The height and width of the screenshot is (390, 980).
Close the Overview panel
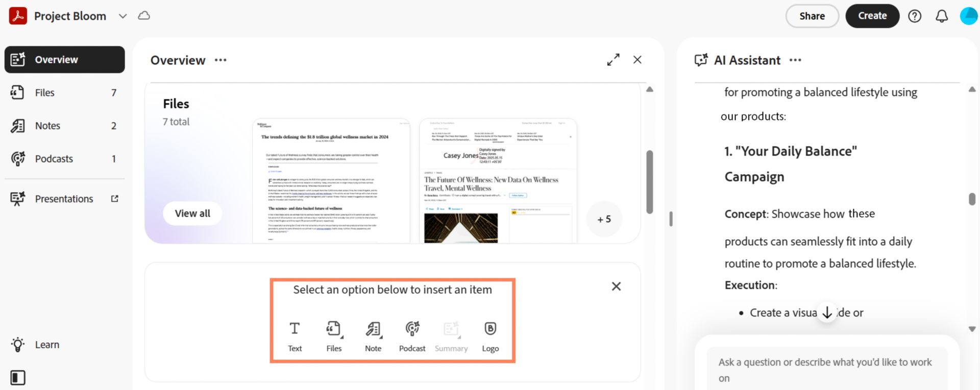click(x=638, y=60)
